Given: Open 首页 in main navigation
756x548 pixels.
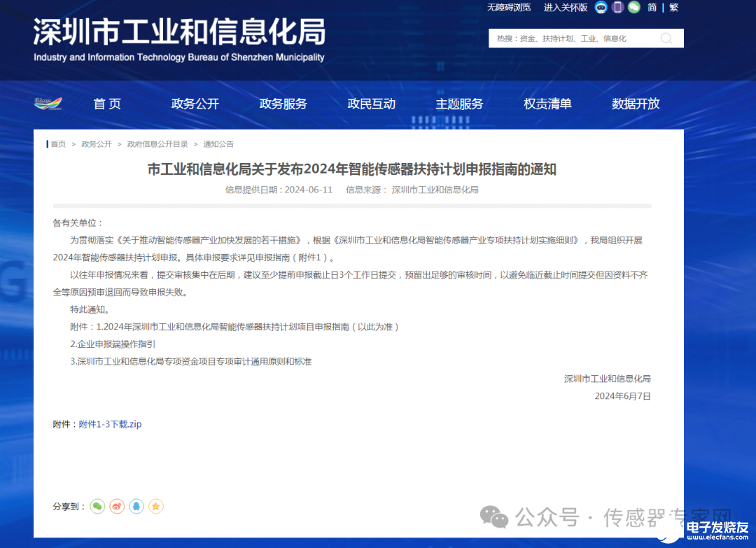Looking at the screenshot, I should [x=107, y=104].
